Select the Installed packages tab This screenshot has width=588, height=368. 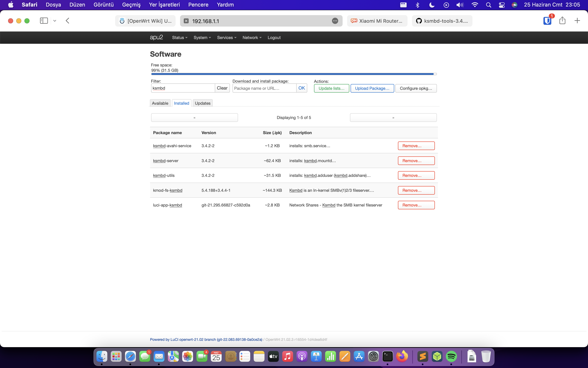[x=182, y=103]
